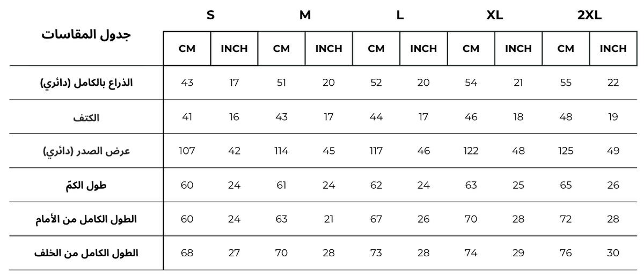Select the INCH header under size 2XL
The height and width of the screenshot is (274, 644).
click(x=613, y=49)
